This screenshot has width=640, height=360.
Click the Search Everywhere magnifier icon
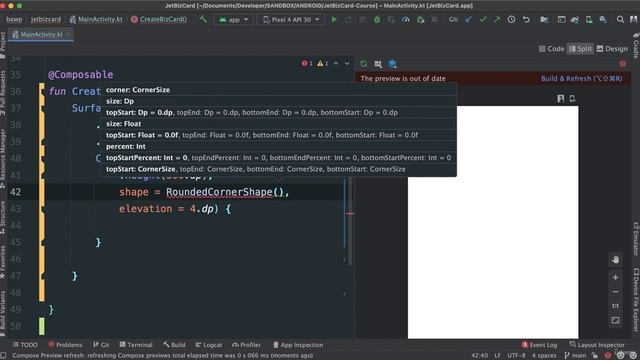(620, 19)
